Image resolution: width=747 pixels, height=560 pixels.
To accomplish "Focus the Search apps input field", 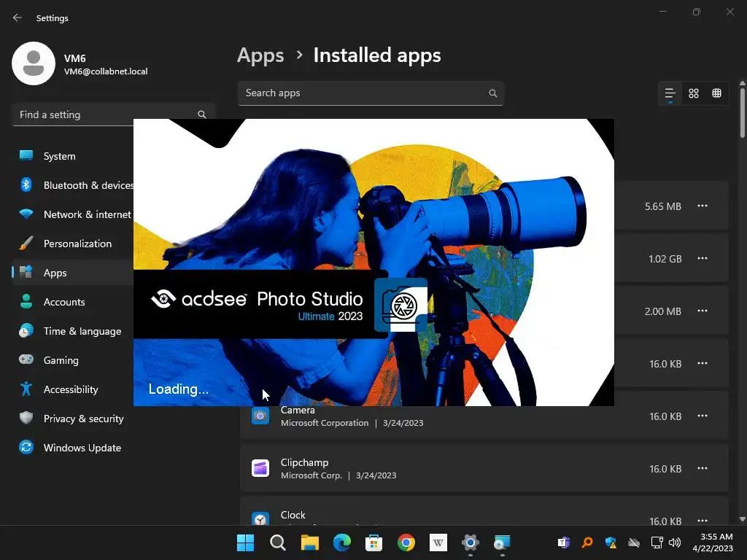I will 371,93.
